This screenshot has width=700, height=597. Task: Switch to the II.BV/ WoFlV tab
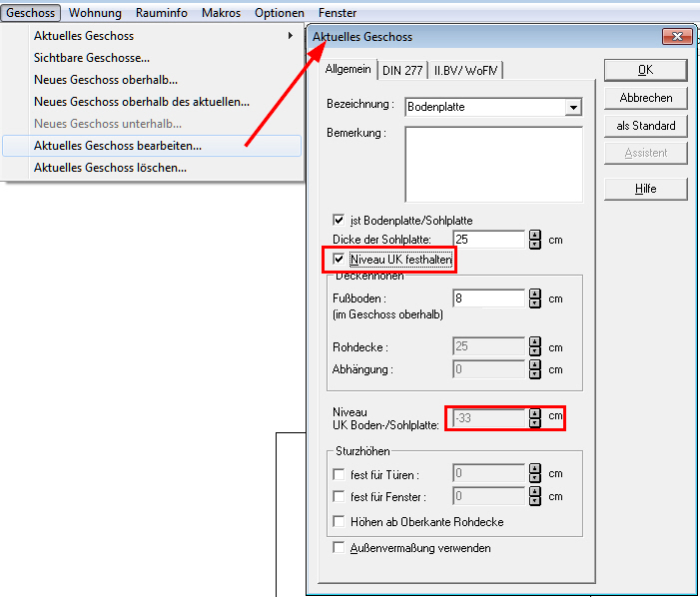tap(465, 71)
